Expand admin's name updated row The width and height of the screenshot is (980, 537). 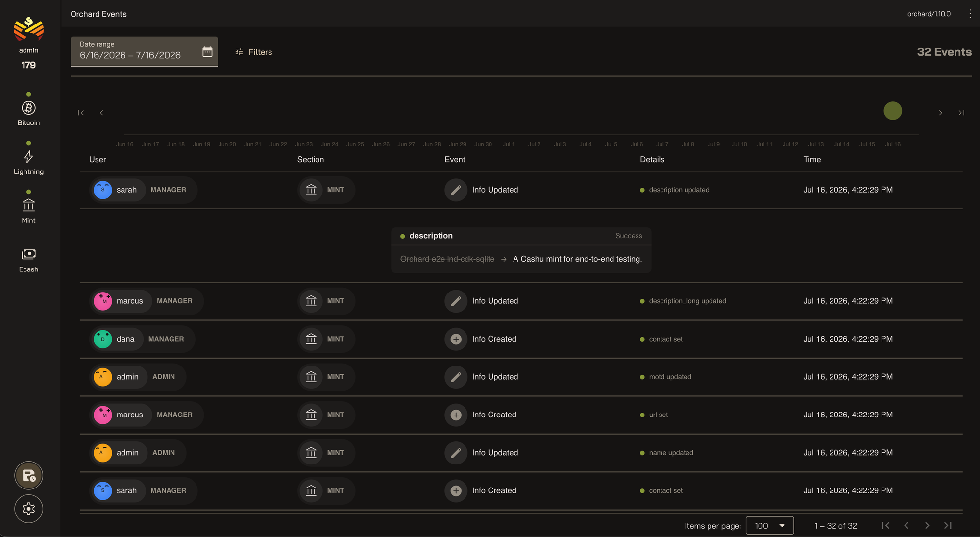click(x=521, y=453)
